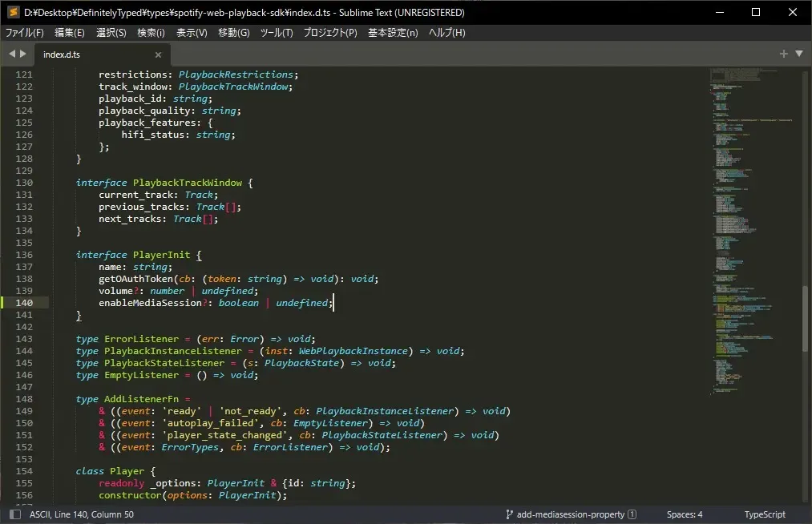Click line number 130 in the gutter

24,182
